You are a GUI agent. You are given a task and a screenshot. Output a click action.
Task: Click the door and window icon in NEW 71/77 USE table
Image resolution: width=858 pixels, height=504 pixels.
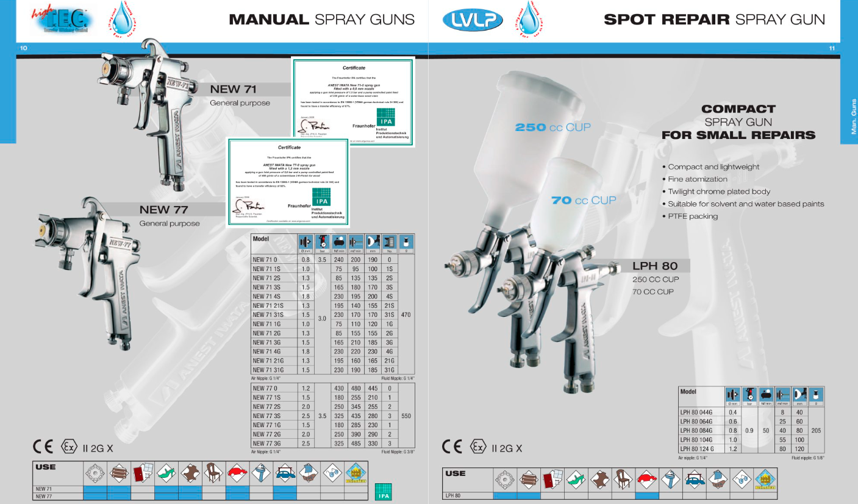(x=142, y=472)
